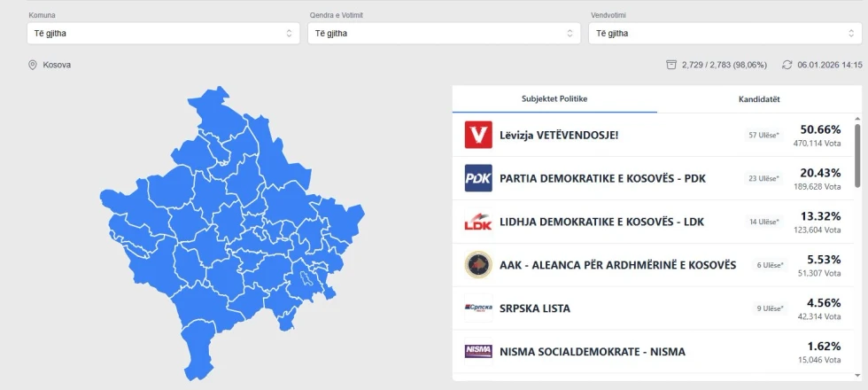Switch to the Kandidatët tab
This screenshot has height=390, width=868.
coord(759,99)
